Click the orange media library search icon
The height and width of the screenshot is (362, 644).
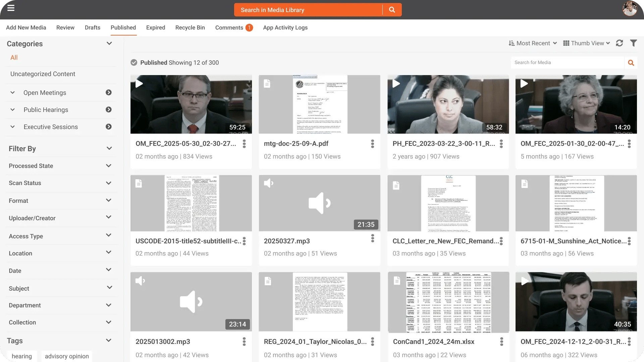[392, 10]
